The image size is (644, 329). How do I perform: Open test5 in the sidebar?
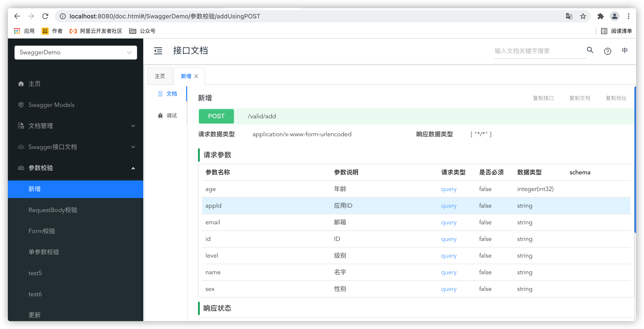tap(76, 273)
